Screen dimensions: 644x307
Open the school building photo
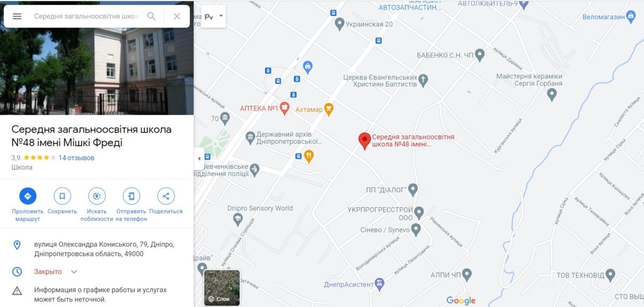click(97, 57)
